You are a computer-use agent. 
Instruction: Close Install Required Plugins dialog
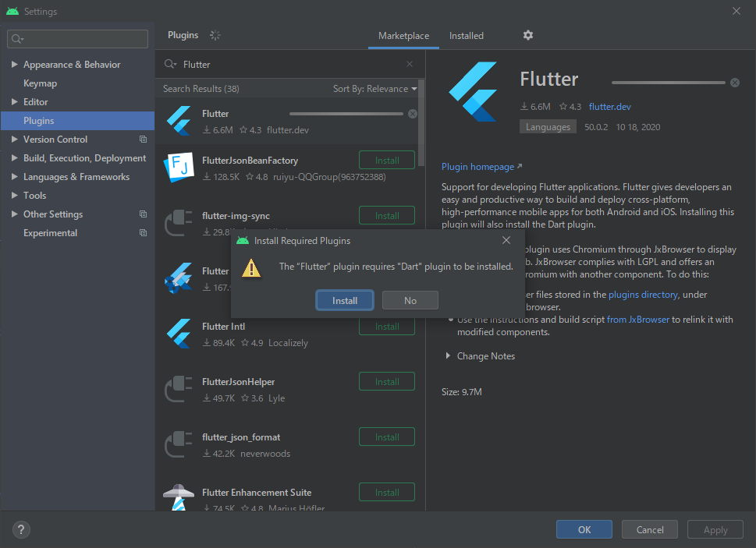click(506, 240)
